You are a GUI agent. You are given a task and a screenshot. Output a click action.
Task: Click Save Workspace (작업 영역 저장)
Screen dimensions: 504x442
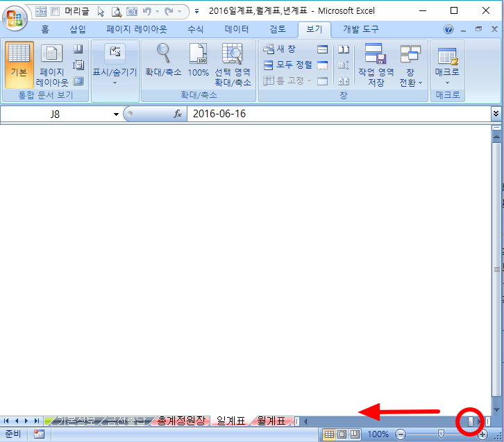point(376,65)
